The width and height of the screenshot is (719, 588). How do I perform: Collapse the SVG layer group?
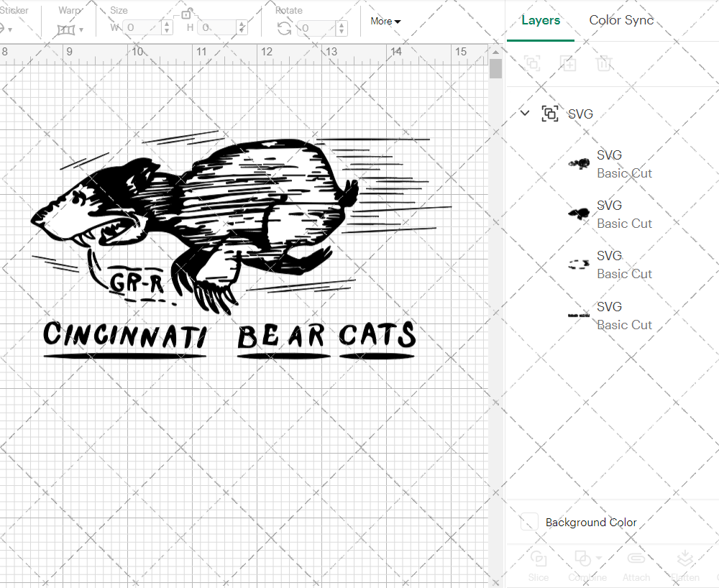click(524, 113)
